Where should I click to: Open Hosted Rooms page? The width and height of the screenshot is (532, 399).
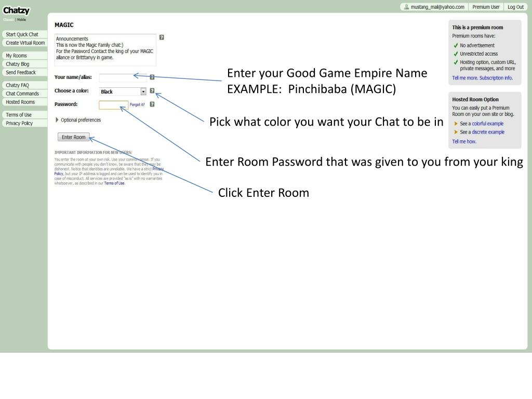[24, 102]
